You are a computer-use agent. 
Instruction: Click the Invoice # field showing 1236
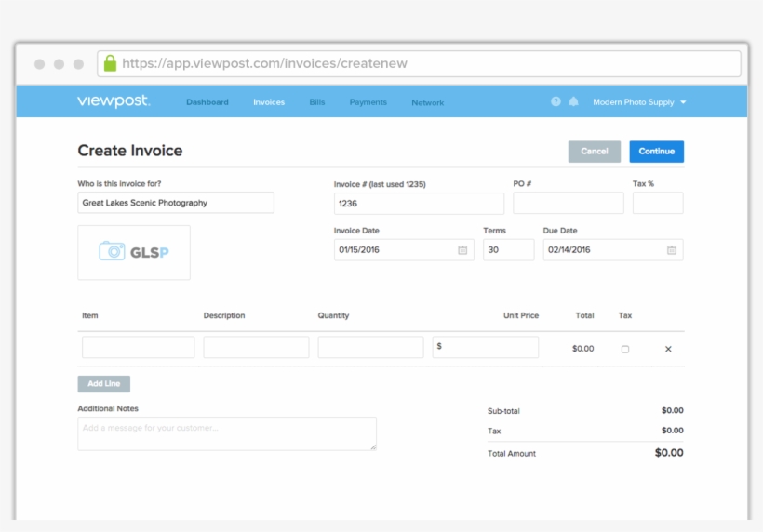tap(419, 204)
